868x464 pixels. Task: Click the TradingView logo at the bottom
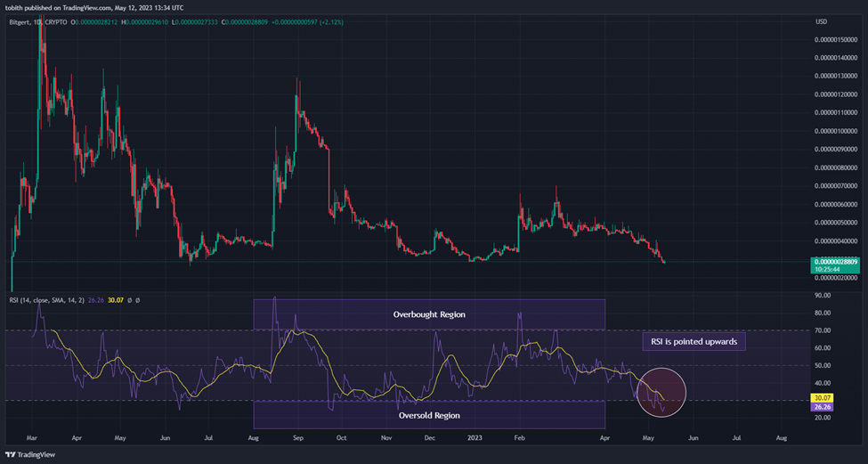point(30,454)
